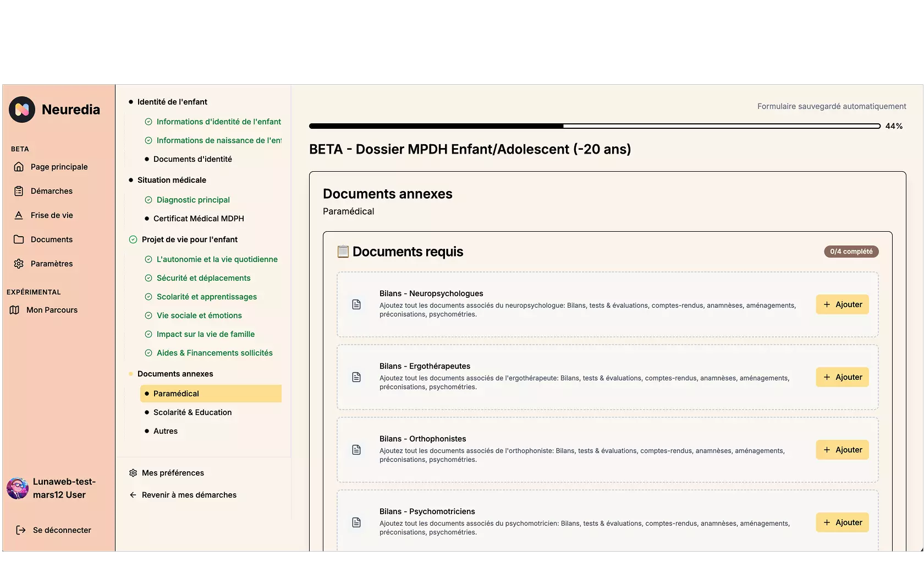This screenshot has width=924, height=578.
Task: Click the document icon for Bilans - Ergothérapeutes
Action: tap(356, 377)
